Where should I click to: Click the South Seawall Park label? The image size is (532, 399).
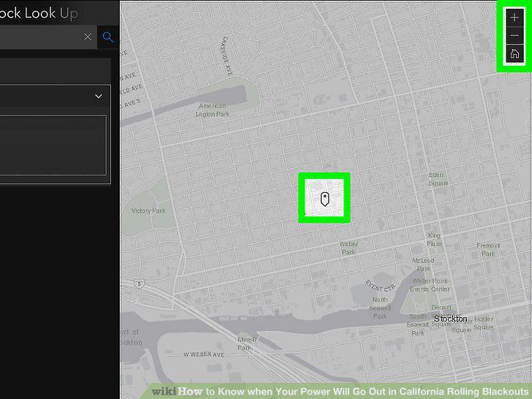click(x=418, y=324)
